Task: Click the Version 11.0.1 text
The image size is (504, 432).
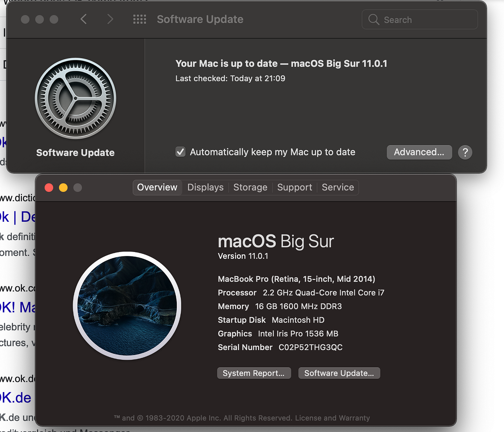Action: click(243, 256)
